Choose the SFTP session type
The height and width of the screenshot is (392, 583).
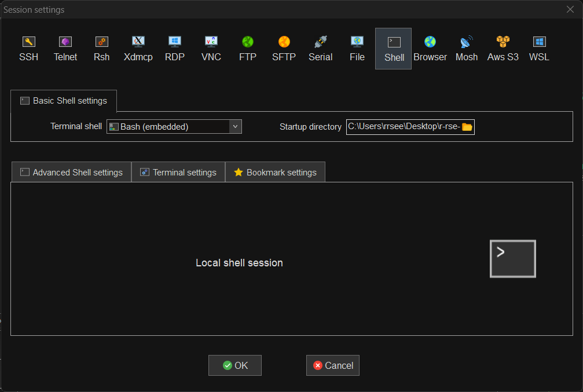coord(284,48)
